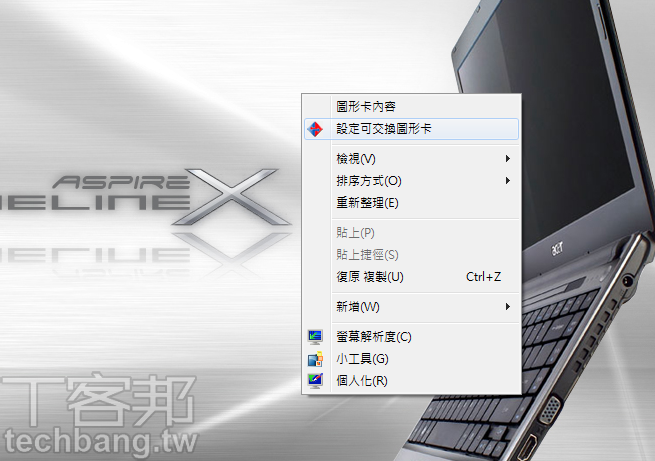Expand the 排序方式(O) submenu arrow
655x461 pixels.
pos(508,181)
